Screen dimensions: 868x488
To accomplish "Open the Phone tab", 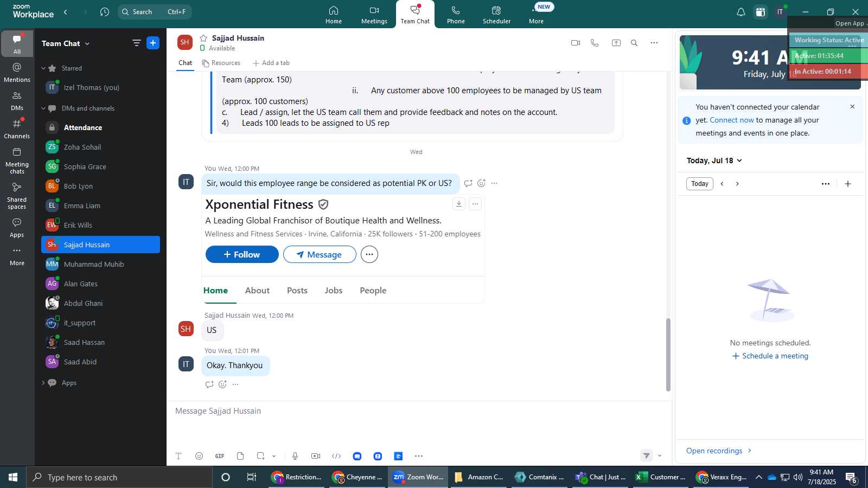I will point(456,15).
